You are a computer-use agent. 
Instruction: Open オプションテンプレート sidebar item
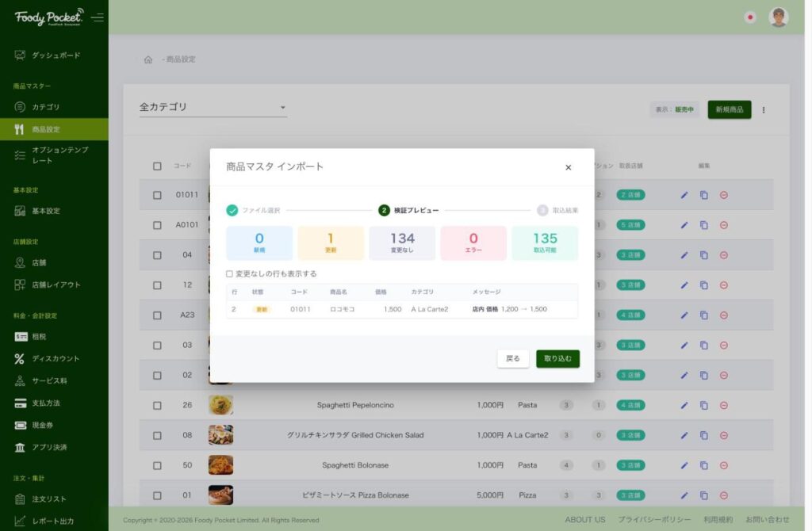55,155
